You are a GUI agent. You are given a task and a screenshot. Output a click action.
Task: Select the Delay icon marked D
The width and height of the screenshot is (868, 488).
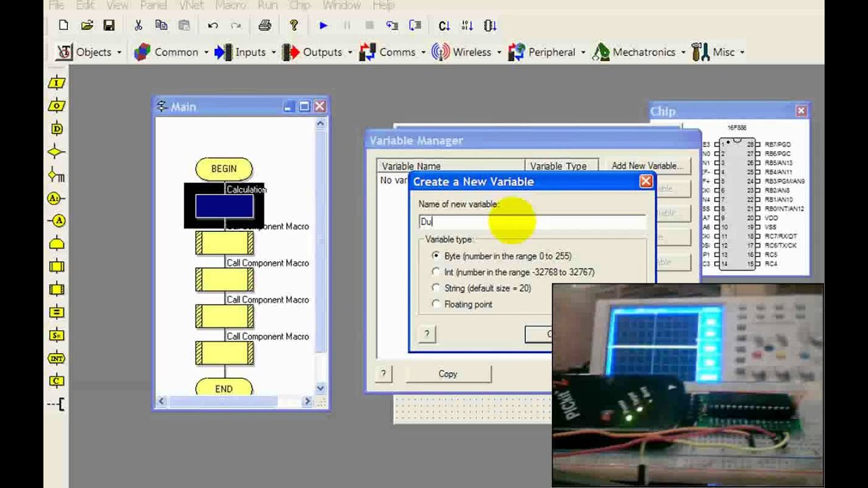pos(57,129)
